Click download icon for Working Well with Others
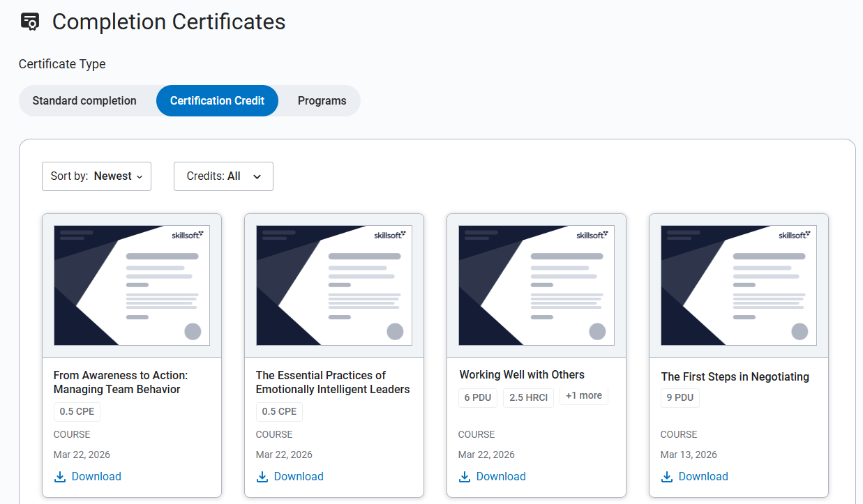863x504 pixels. (x=465, y=477)
